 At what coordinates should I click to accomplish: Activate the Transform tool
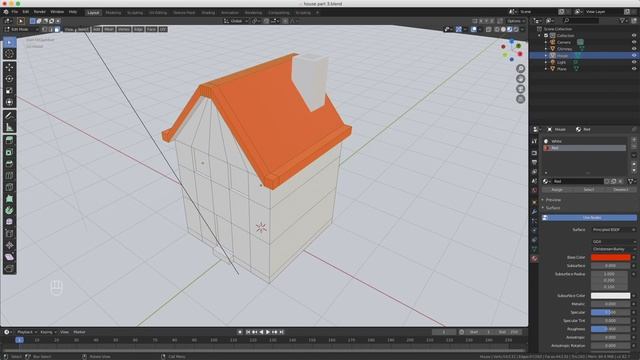[9, 102]
